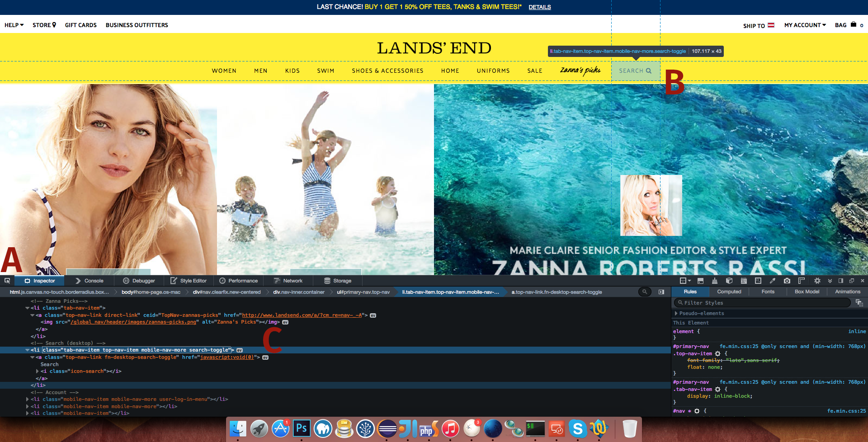
Task: Collapse the fn-desktop-search-toggle anchor node
Action: 32,357
